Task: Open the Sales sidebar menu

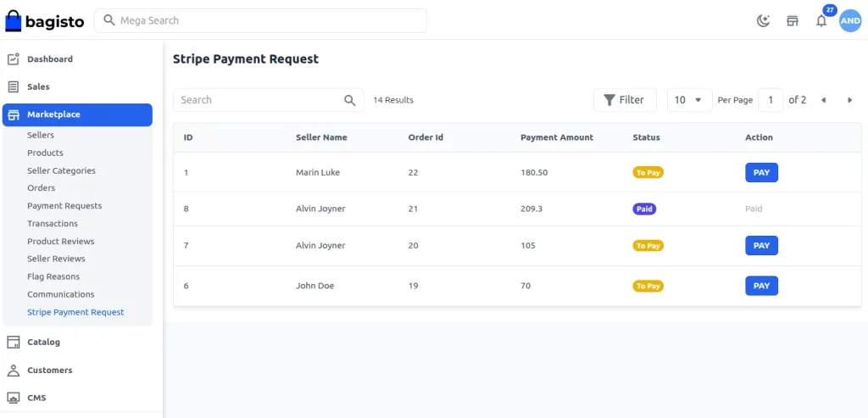Action: pos(38,86)
